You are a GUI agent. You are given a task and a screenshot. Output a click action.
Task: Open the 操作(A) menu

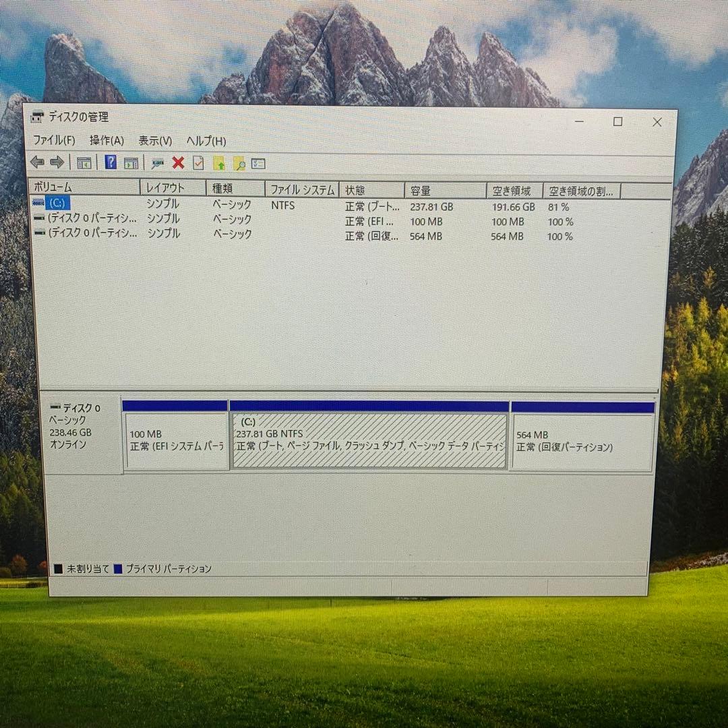[x=106, y=141]
